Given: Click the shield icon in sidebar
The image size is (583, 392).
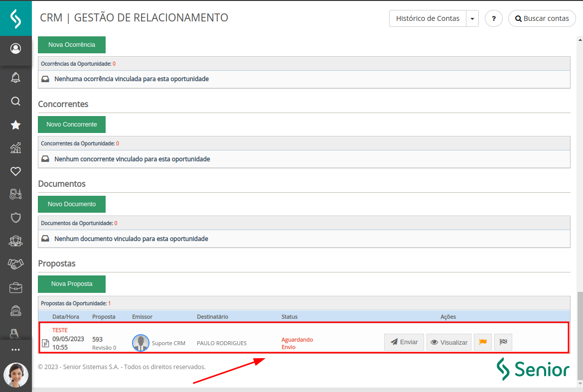Looking at the screenshot, I should pyautogui.click(x=15, y=218).
